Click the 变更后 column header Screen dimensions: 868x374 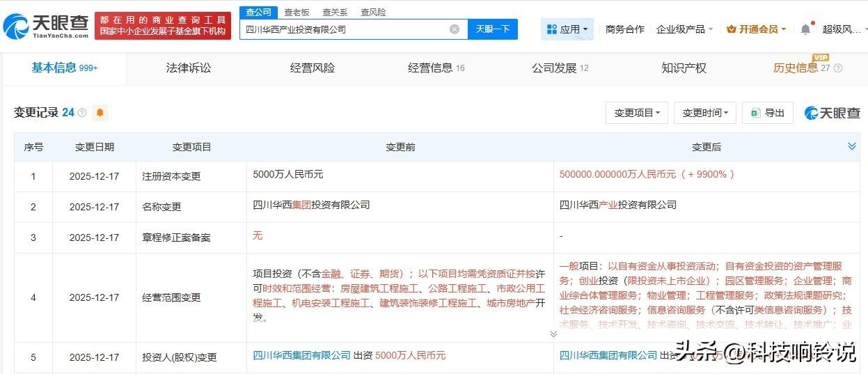coord(707,147)
